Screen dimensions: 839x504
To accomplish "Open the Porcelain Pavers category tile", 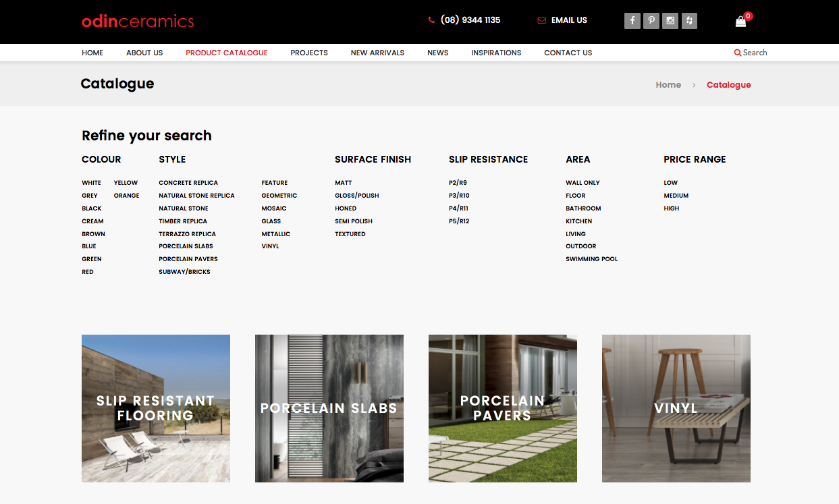I will [503, 408].
